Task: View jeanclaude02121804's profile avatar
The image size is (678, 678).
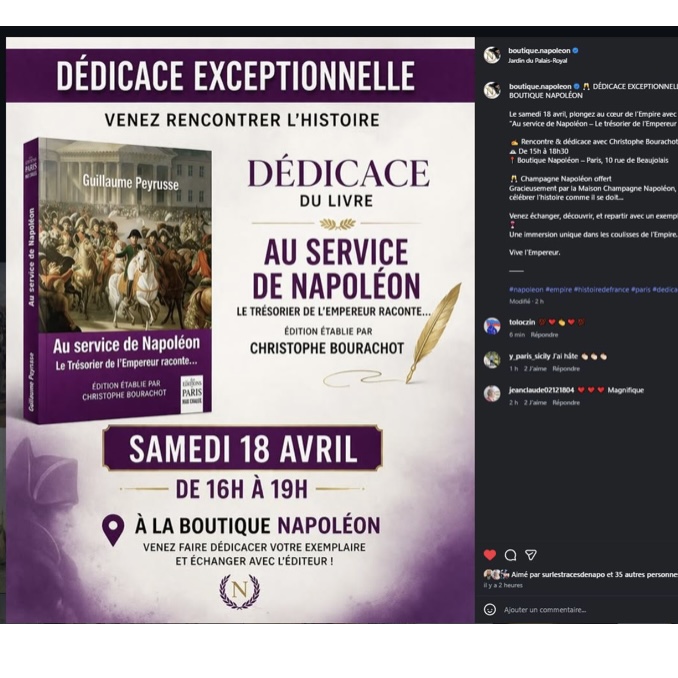Action: click(492, 393)
